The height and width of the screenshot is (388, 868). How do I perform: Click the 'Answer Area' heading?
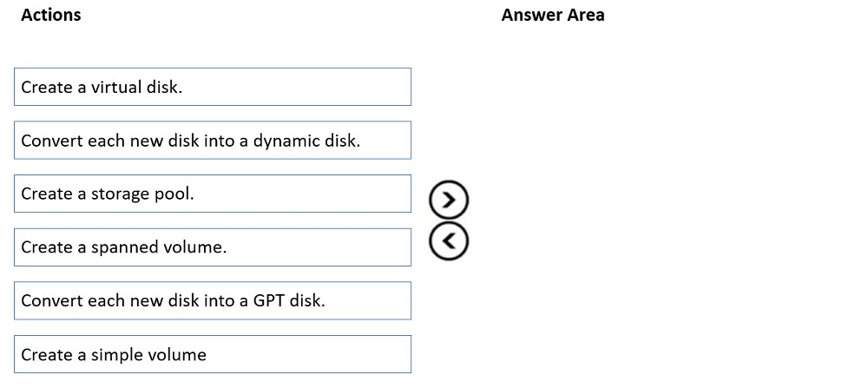[x=553, y=15]
